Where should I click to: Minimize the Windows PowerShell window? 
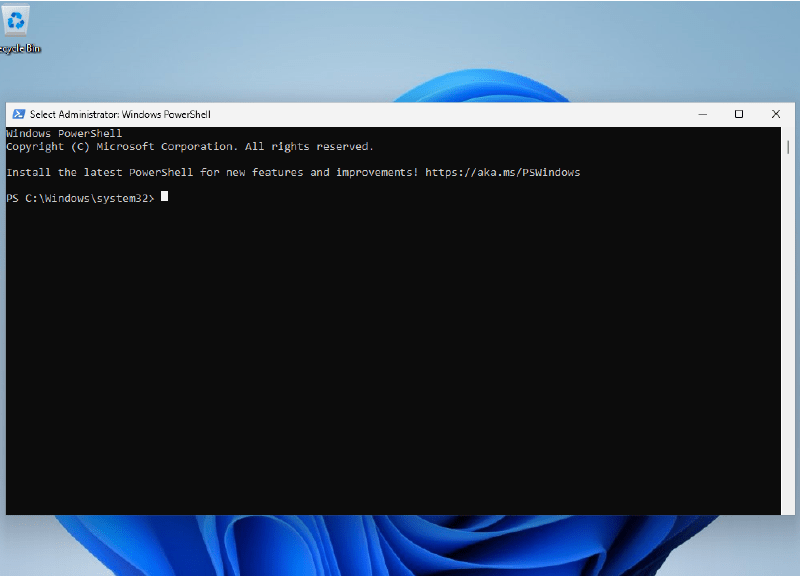point(703,114)
